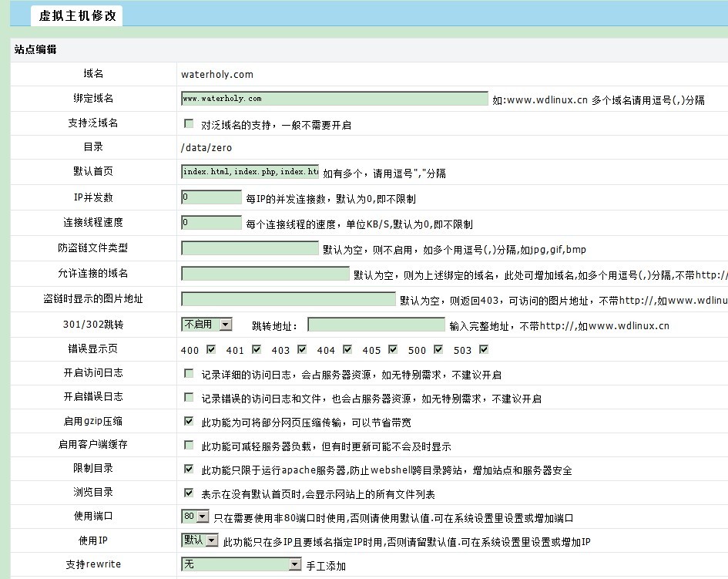Click the IP concurrency input field

[211, 197]
